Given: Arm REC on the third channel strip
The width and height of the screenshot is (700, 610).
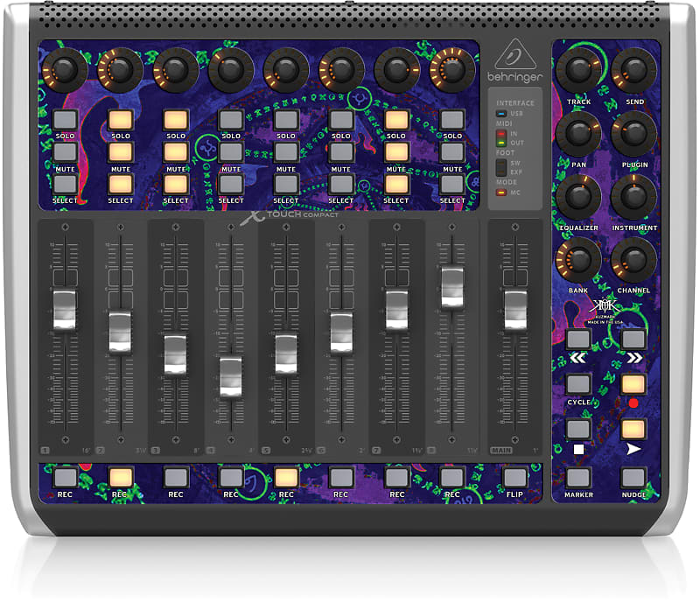Looking at the screenshot, I should pyautogui.click(x=175, y=475).
